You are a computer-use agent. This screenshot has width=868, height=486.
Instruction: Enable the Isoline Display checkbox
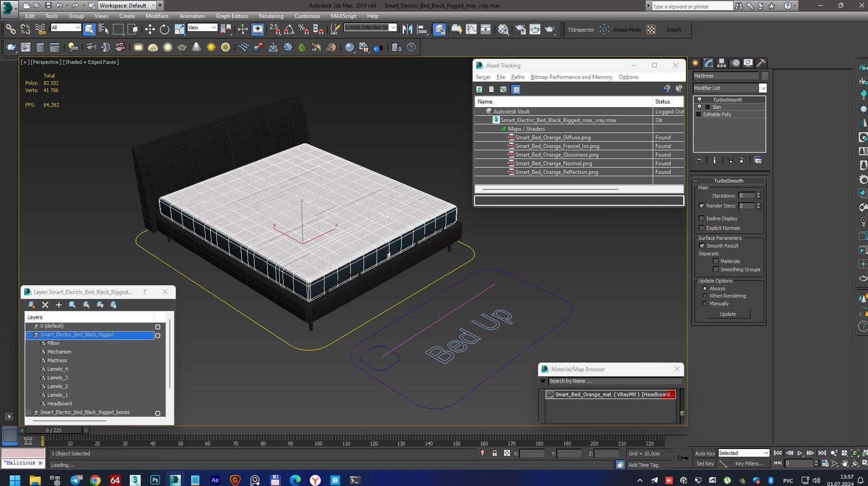[x=702, y=218]
